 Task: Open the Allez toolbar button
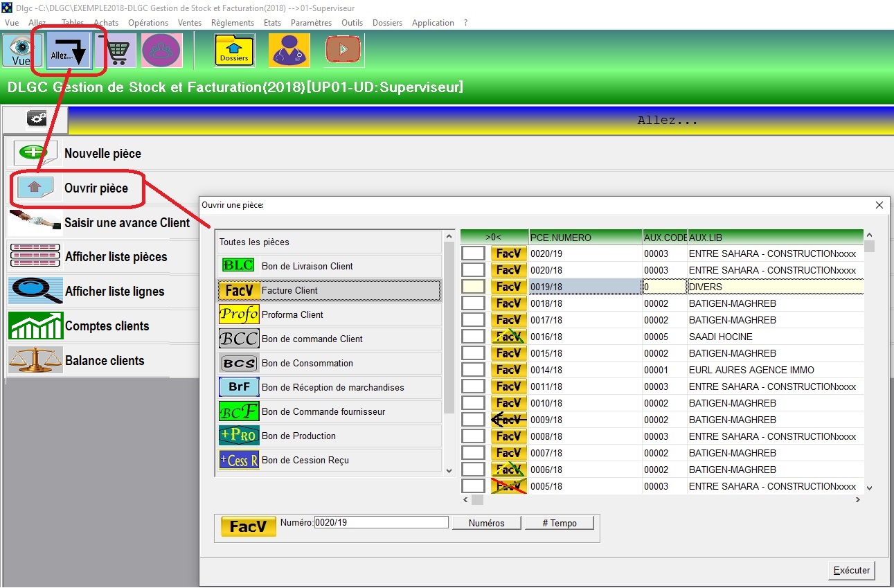[x=69, y=51]
